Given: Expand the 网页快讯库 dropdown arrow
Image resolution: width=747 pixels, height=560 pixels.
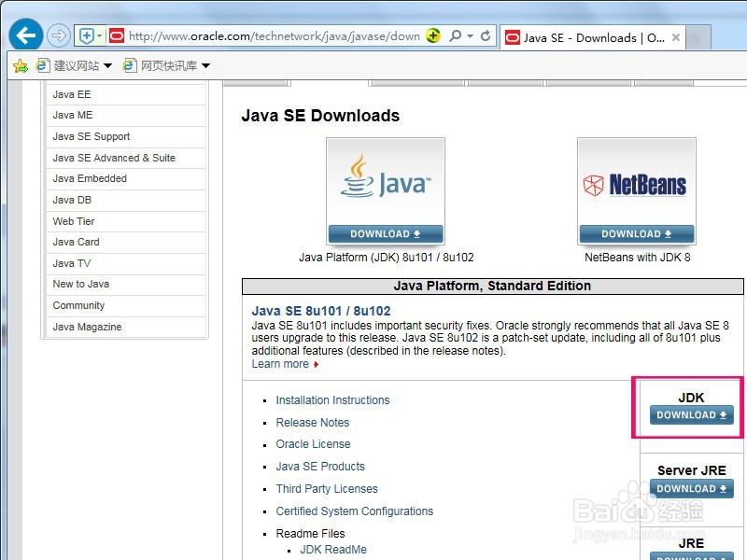Looking at the screenshot, I should pyautogui.click(x=205, y=65).
